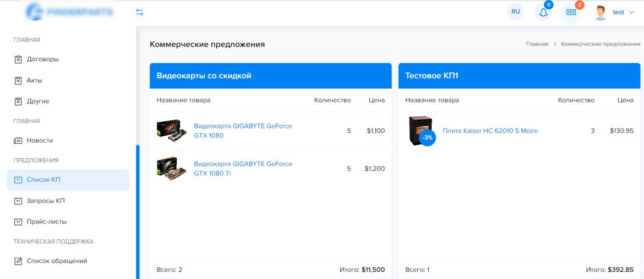Select Запросы КП in sidebar
644x279 pixels.
[x=68, y=201]
